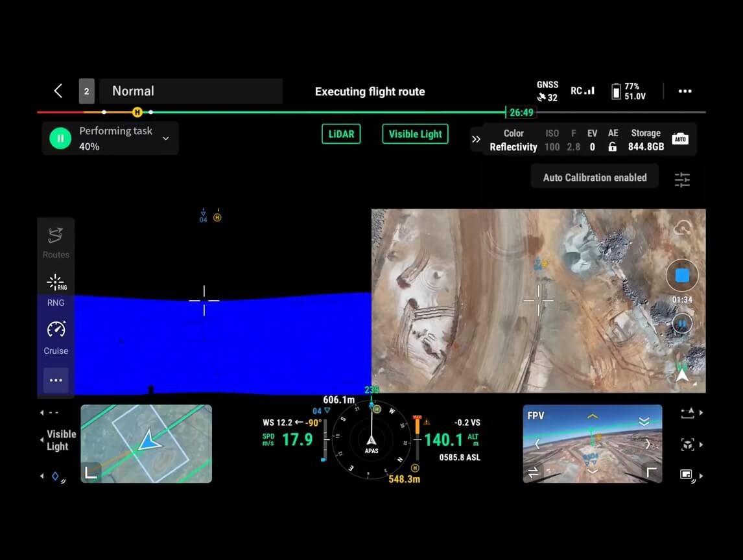Open the top-right three-dot menu
The height and width of the screenshot is (560, 743).
point(685,91)
